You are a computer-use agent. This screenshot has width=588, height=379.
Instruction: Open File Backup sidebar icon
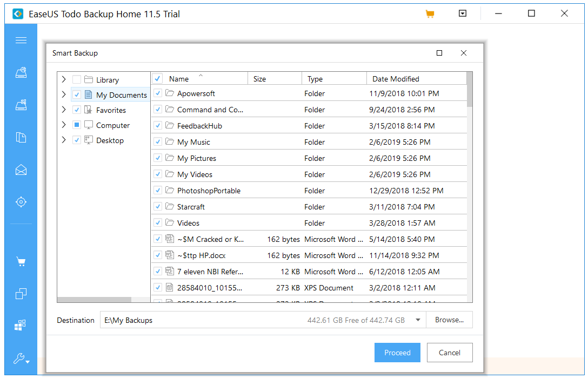[21, 138]
